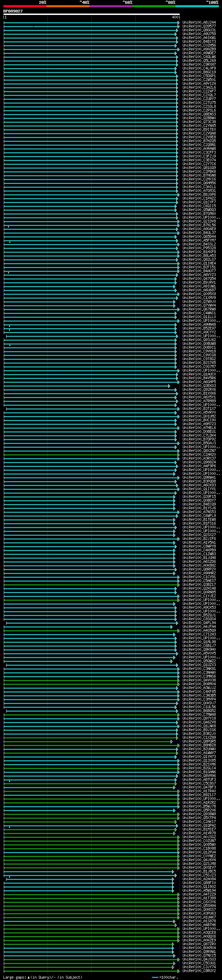Select label UniRef100_A7GM31
This screenshot has width=222, height=980.
pyautogui.click(x=199, y=191)
